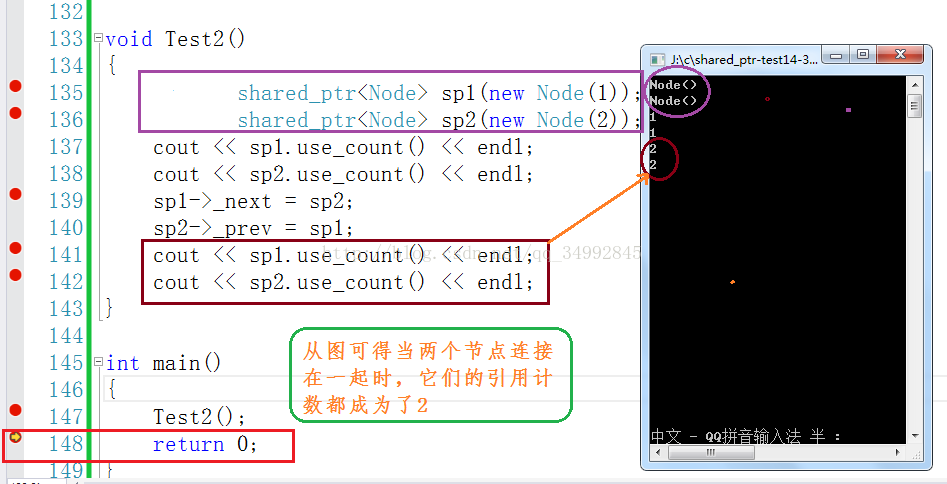Click the console vertical scrollbar thumb
Screen dimensions: 947x484
914,106
